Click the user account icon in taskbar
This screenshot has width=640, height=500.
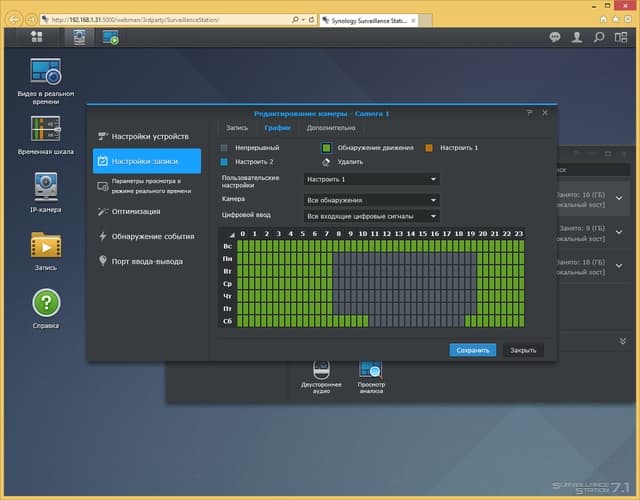tap(577, 38)
